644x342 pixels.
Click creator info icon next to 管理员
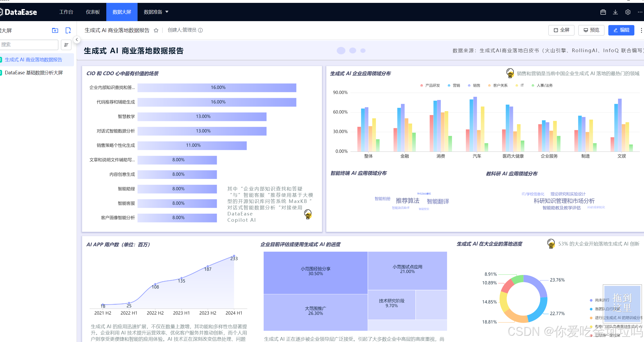click(x=200, y=30)
